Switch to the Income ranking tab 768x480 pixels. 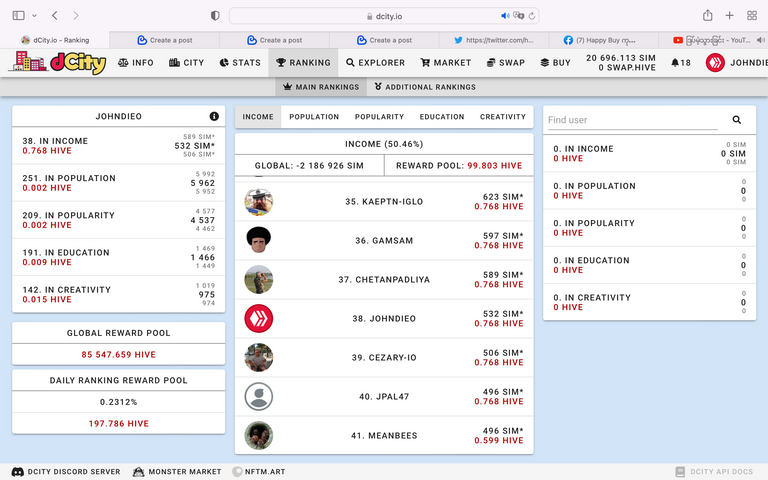[x=258, y=117]
